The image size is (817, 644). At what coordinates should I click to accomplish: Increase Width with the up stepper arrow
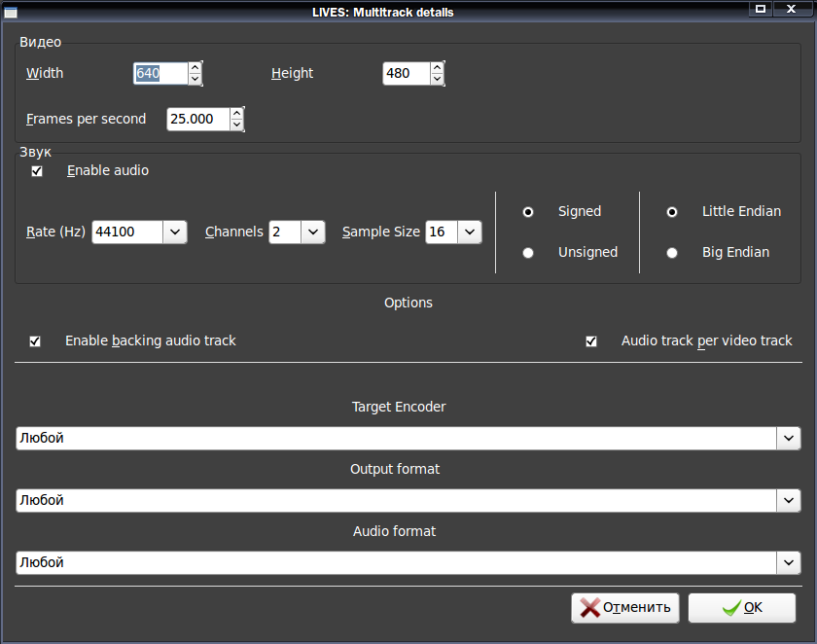coord(195,68)
